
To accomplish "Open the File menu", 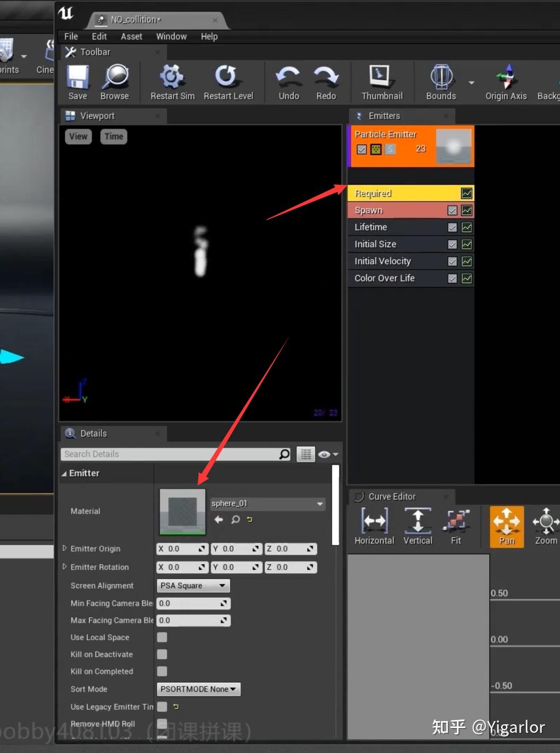I will coord(71,36).
